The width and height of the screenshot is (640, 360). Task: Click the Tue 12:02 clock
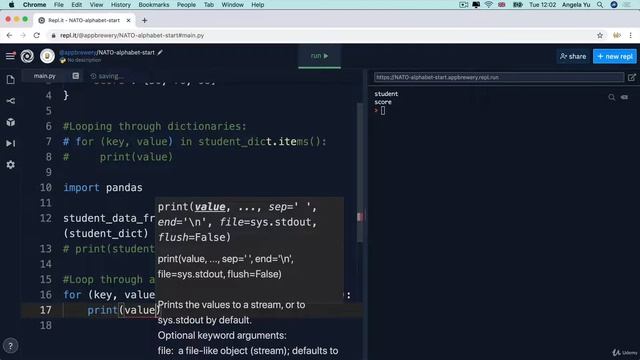click(542, 4)
